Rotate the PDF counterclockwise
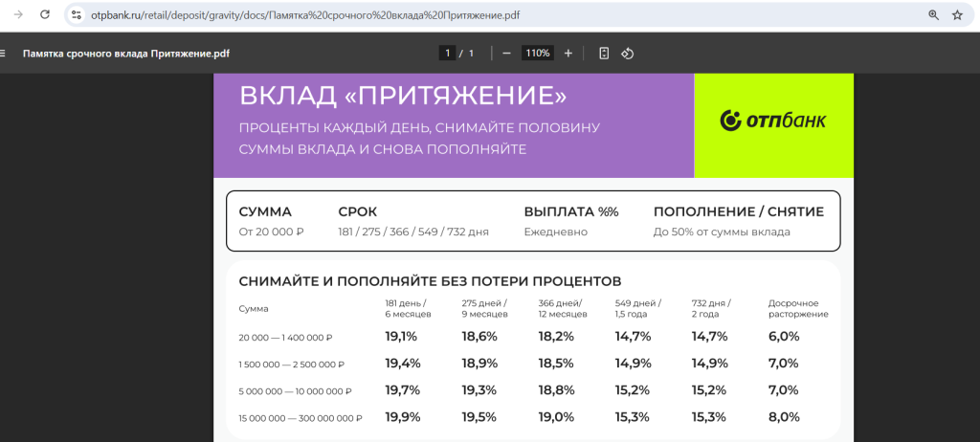 point(628,54)
